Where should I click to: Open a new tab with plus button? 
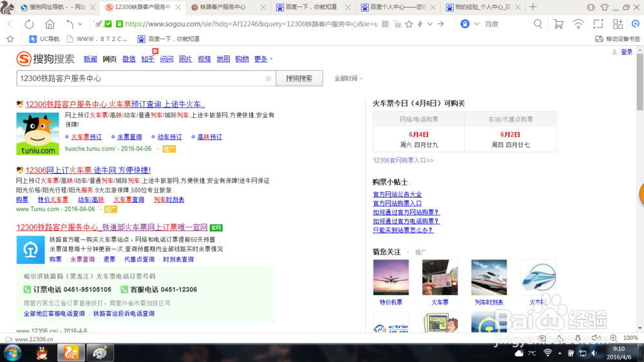[x=533, y=7]
